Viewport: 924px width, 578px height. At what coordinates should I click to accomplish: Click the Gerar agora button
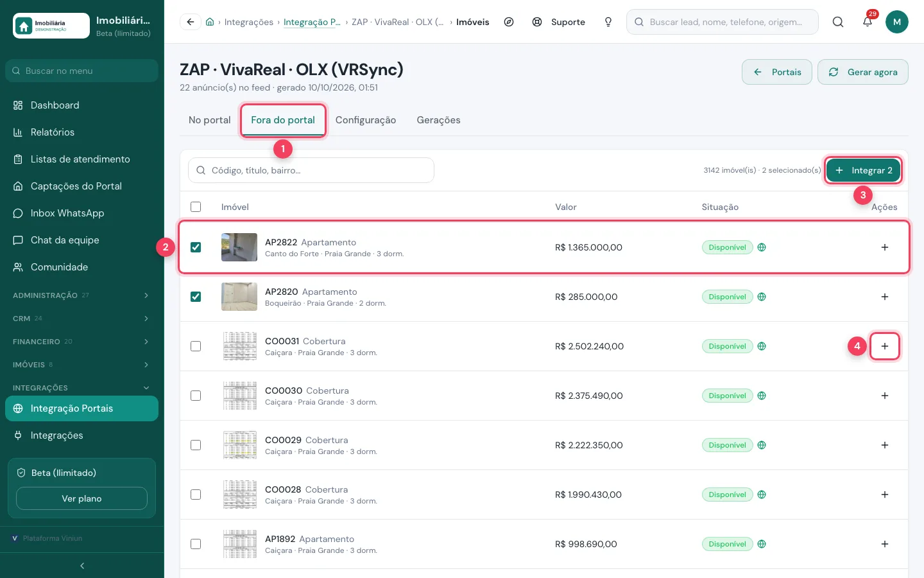863,72
